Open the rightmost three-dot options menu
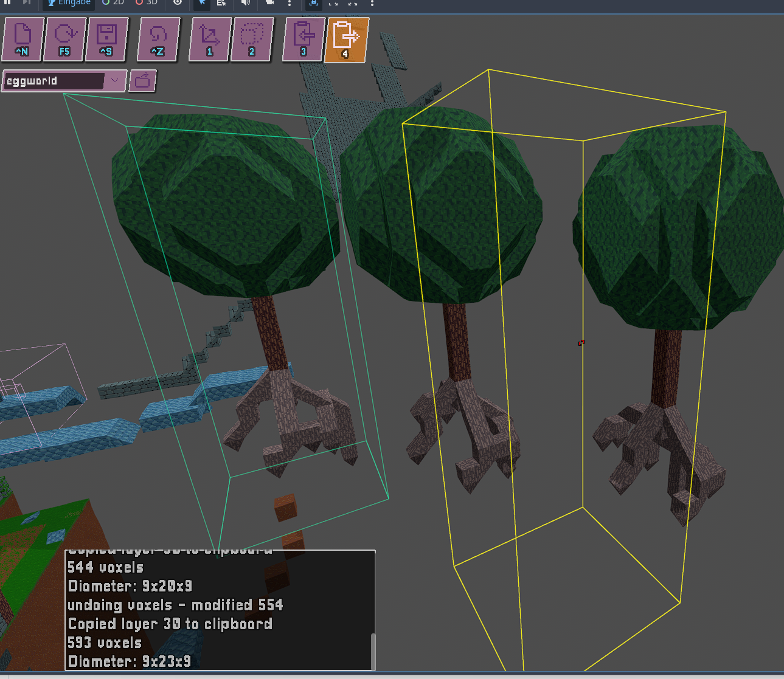 pyautogui.click(x=372, y=3)
